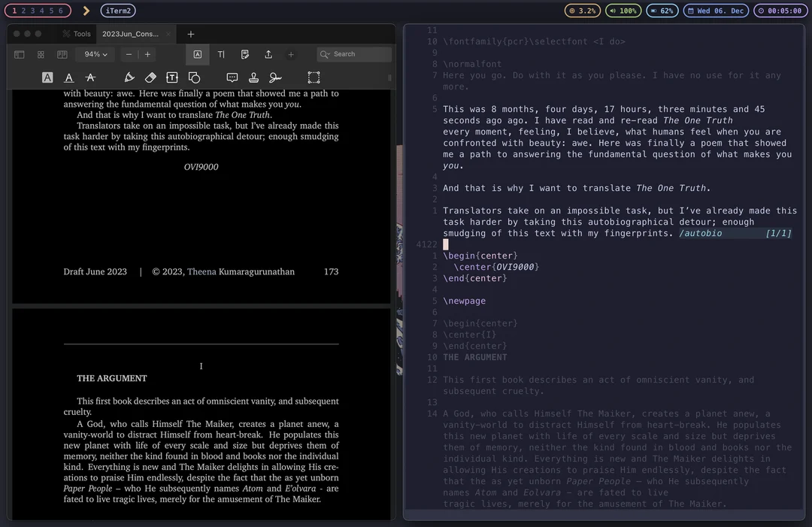Select tmux window 3 in the status bar
The height and width of the screenshot is (527, 812).
point(33,11)
